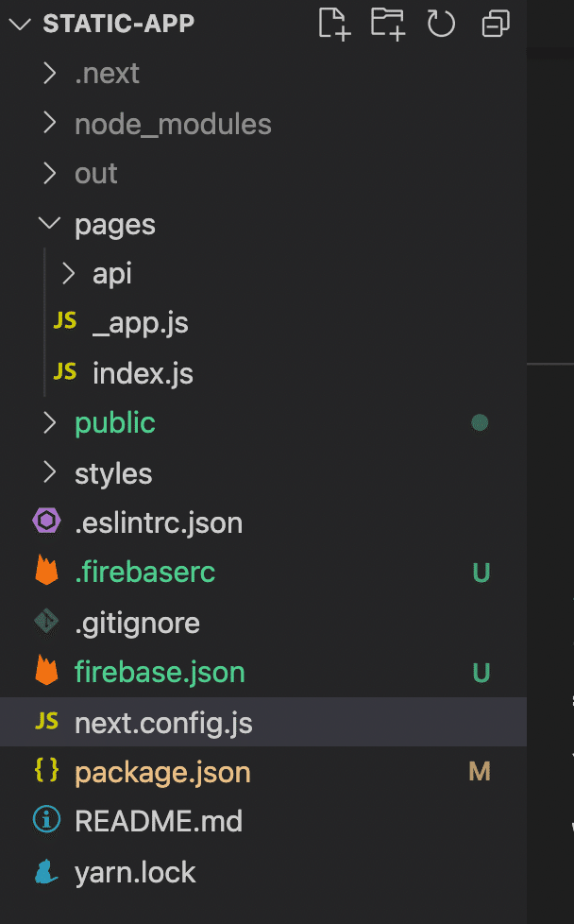Click the New Folder icon

tap(387, 24)
